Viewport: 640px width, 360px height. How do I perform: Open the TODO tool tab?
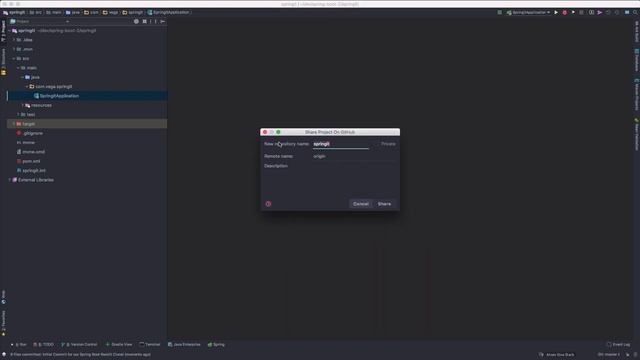point(43,344)
